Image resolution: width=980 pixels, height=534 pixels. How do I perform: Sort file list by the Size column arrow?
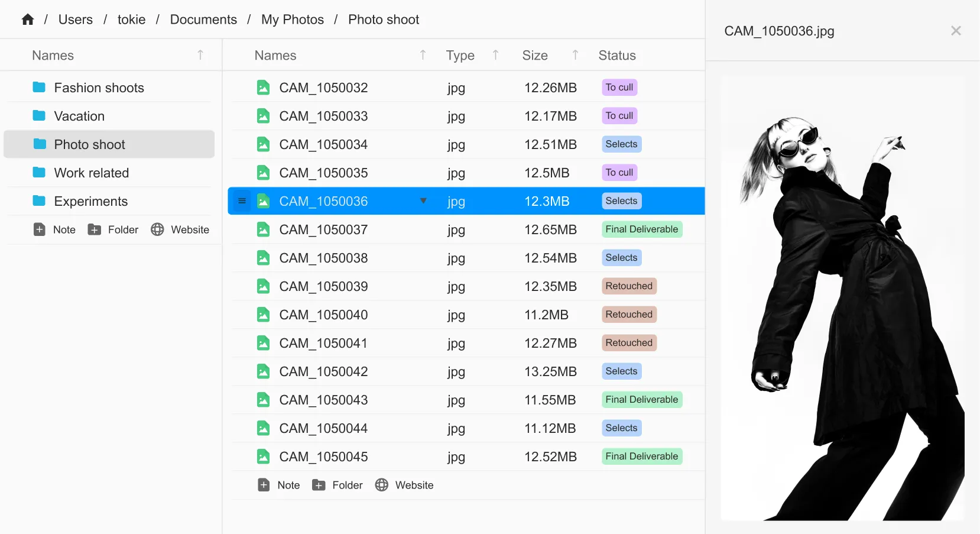click(575, 55)
